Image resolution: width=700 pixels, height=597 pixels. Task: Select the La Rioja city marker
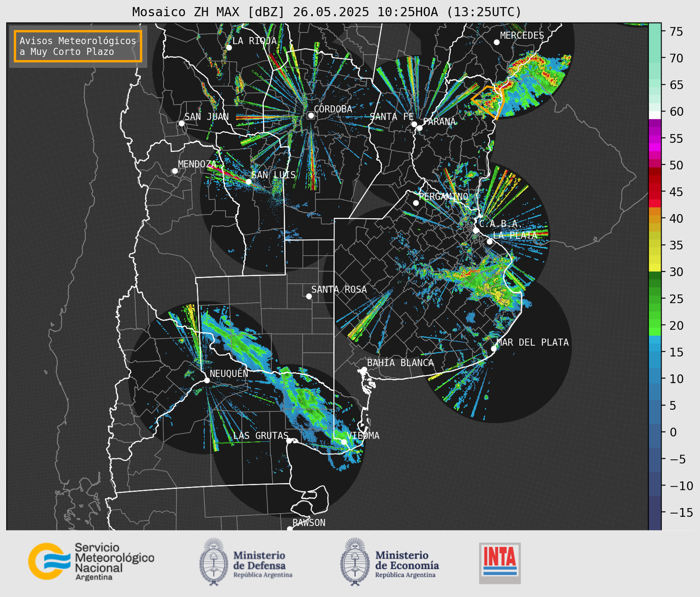[x=229, y=48]
